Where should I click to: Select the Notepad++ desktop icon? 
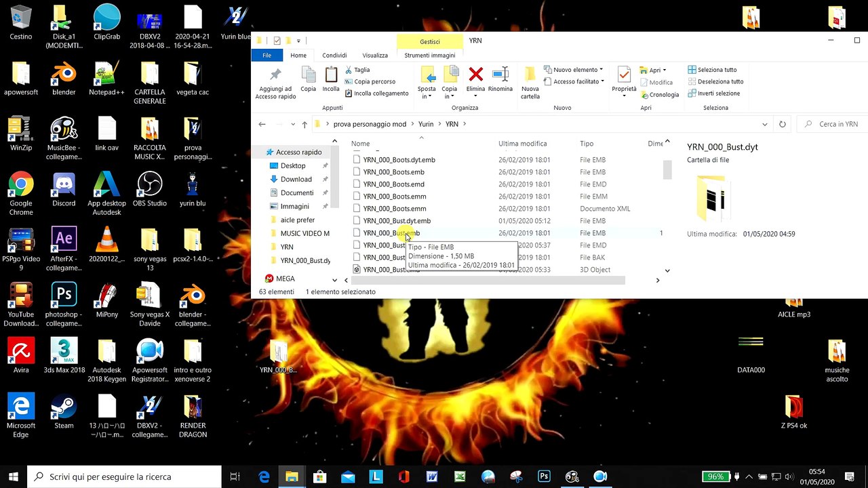[x=106, y=79]
